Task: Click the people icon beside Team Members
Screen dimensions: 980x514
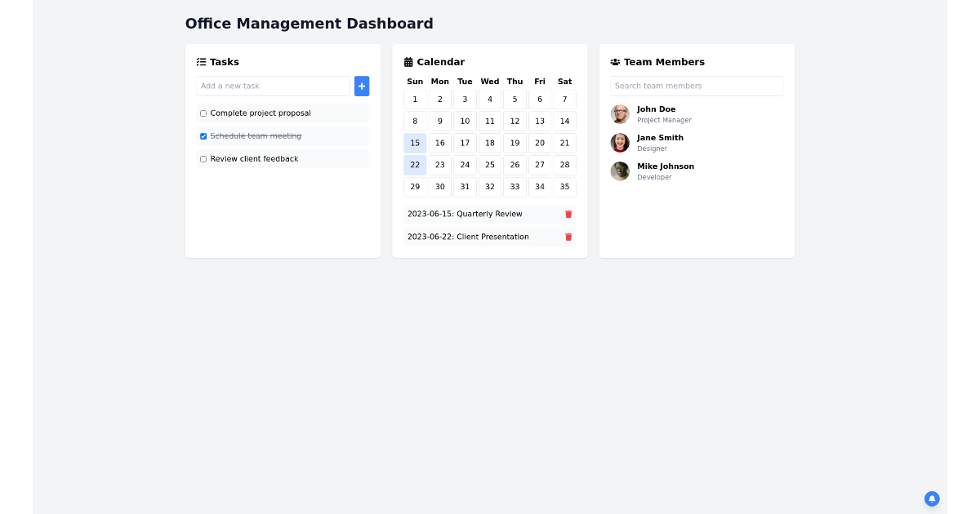Action: 614,61
